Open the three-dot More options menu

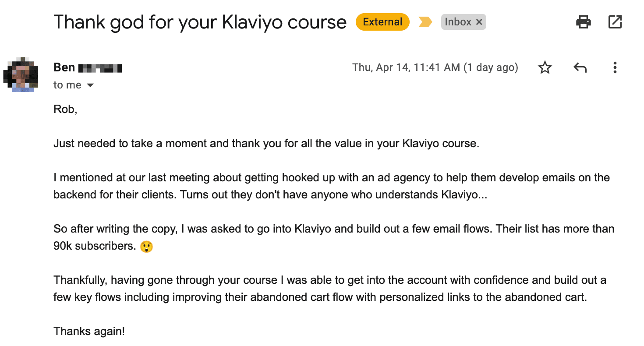[615, 67]
